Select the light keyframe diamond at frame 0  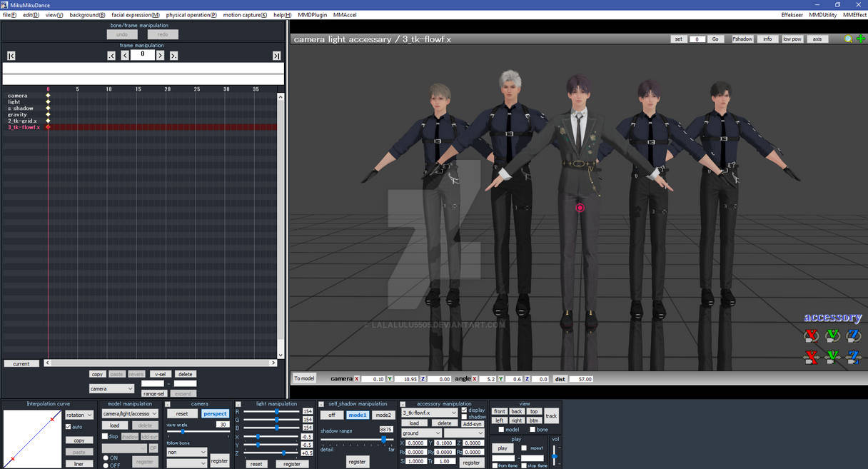coord(48,102)
